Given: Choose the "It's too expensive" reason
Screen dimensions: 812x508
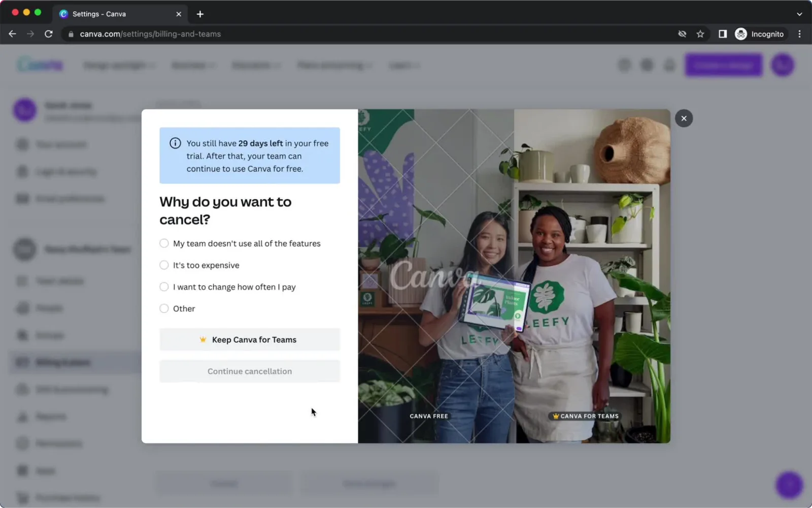Looking at the screenshot, I should (199, 265).
